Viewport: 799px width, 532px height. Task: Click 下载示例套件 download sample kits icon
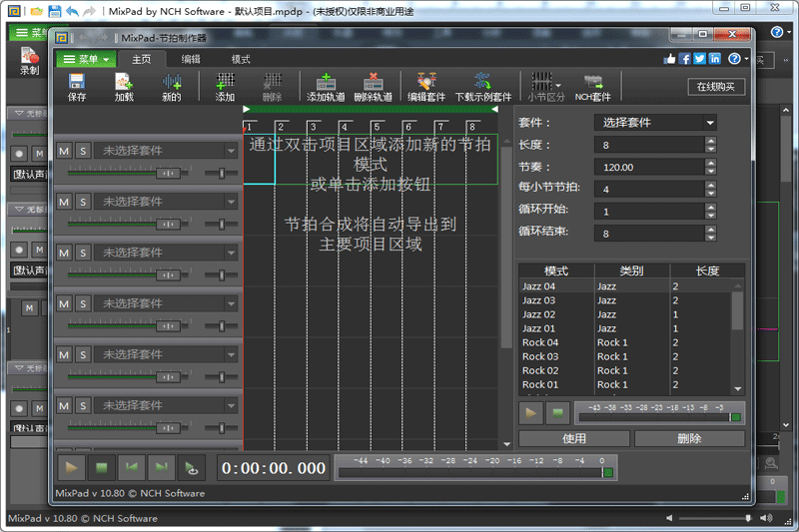tap(483, 87)
